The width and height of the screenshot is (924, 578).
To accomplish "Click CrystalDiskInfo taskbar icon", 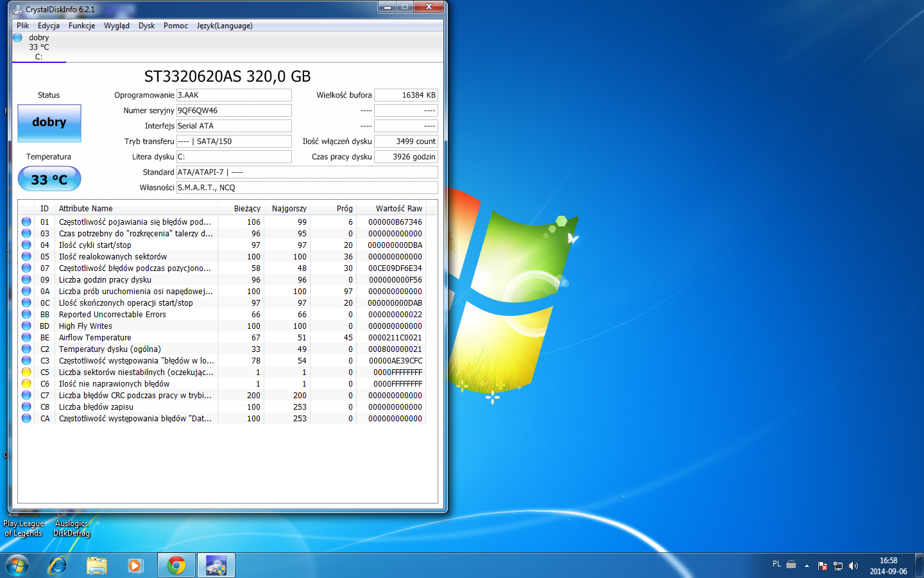I will (x=216, y=565).
